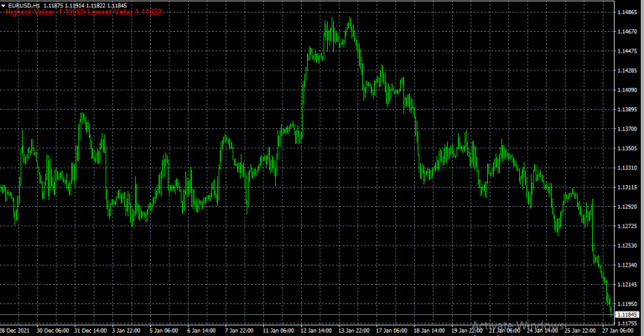Screen dimensions: 644x336
Task: Click the 1.13895 price axis label
Action: click(x=627, y=110)
